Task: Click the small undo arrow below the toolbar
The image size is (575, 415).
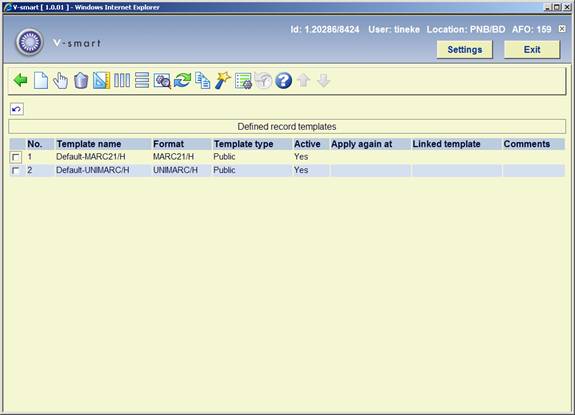Action: (x=17, y=109)
